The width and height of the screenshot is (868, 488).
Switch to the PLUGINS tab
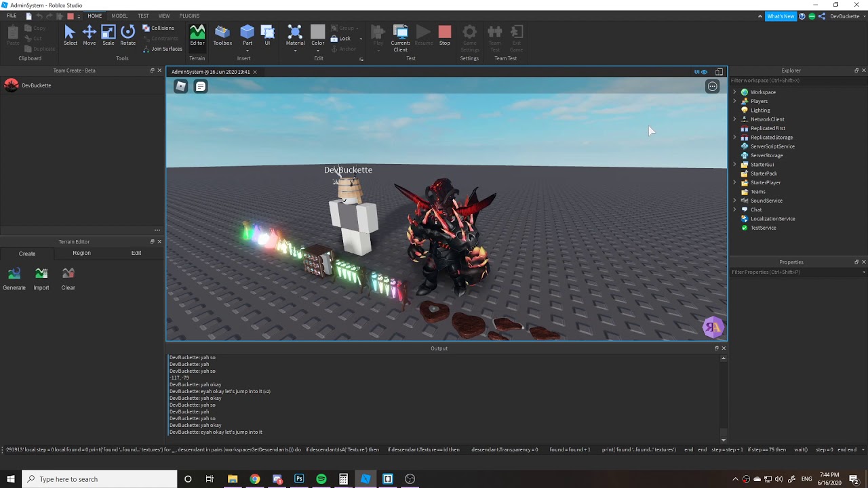189,16
